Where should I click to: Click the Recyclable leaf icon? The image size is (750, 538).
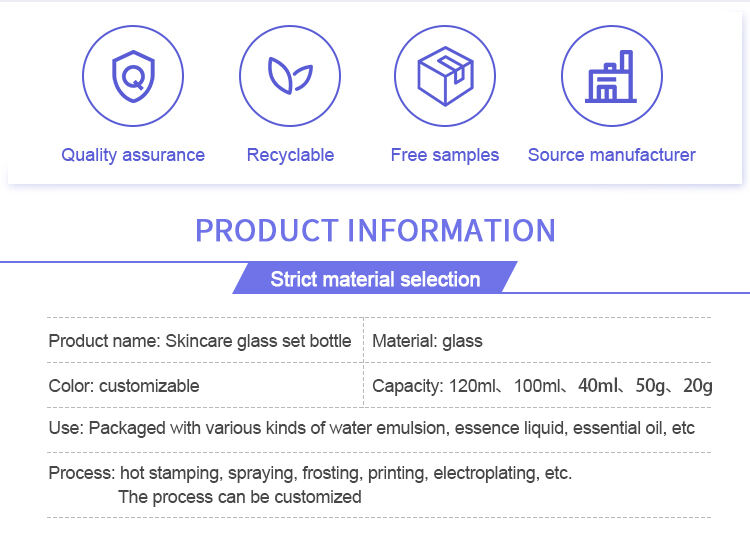[290, 76]
